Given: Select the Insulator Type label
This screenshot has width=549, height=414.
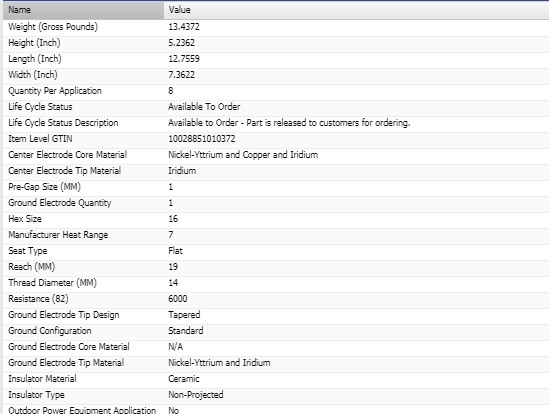Looking at the screenshot, I should pyautogui.click(x=36, y=395).
